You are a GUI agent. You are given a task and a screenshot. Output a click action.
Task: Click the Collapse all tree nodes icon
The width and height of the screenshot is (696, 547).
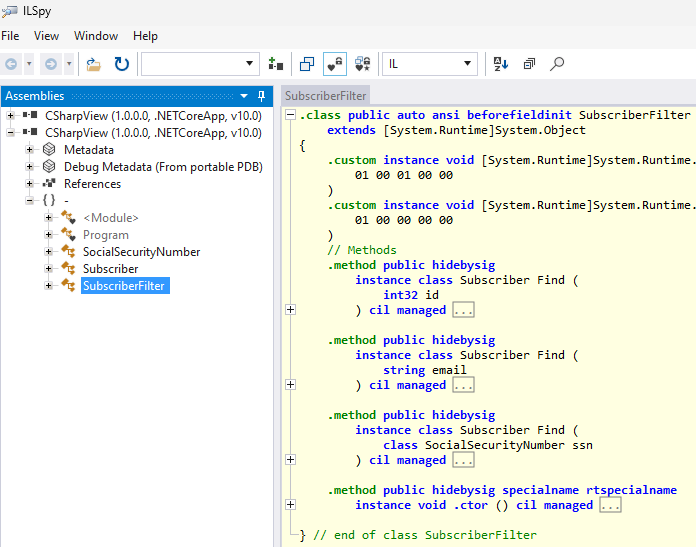pos(529,64)
